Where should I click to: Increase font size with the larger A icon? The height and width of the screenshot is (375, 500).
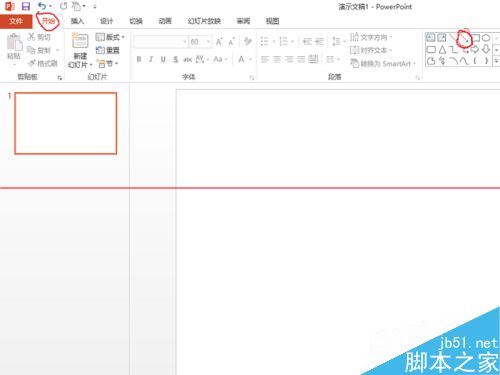219,42
